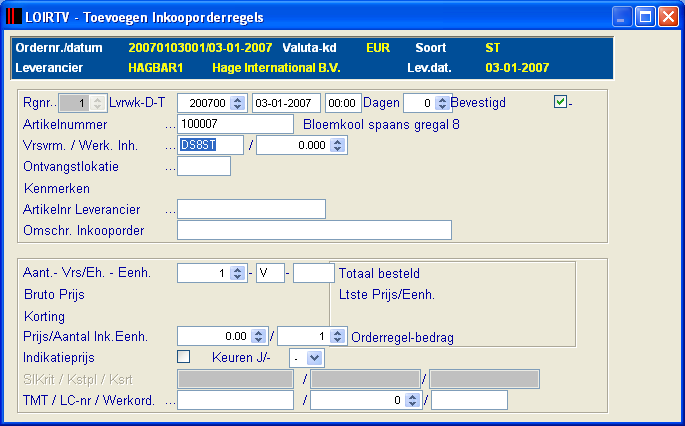The image size is (685, 426).
Task: Enable the Indikatieprijs checkbox
Action: (183, 357)
